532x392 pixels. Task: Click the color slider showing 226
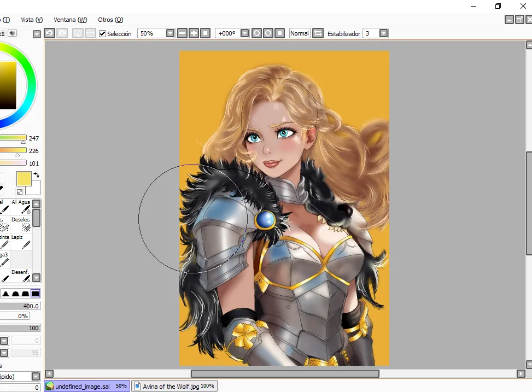(13, 151)
